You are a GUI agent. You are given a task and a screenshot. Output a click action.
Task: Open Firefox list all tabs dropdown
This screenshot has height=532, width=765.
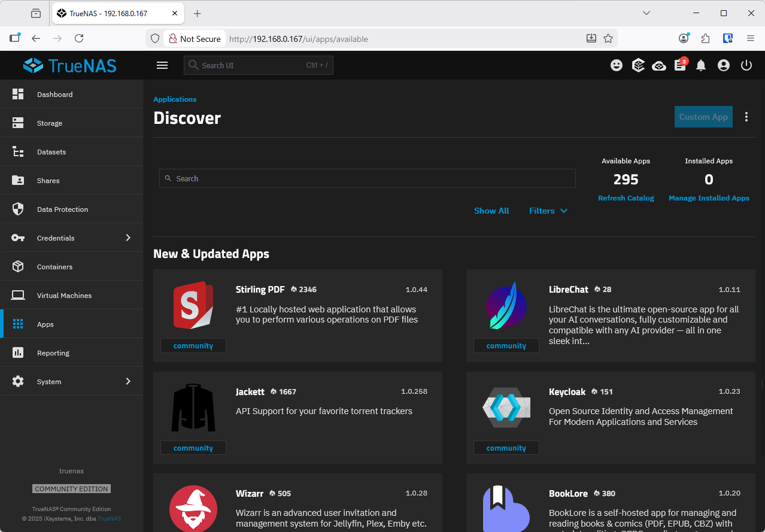tap(646, 13)
